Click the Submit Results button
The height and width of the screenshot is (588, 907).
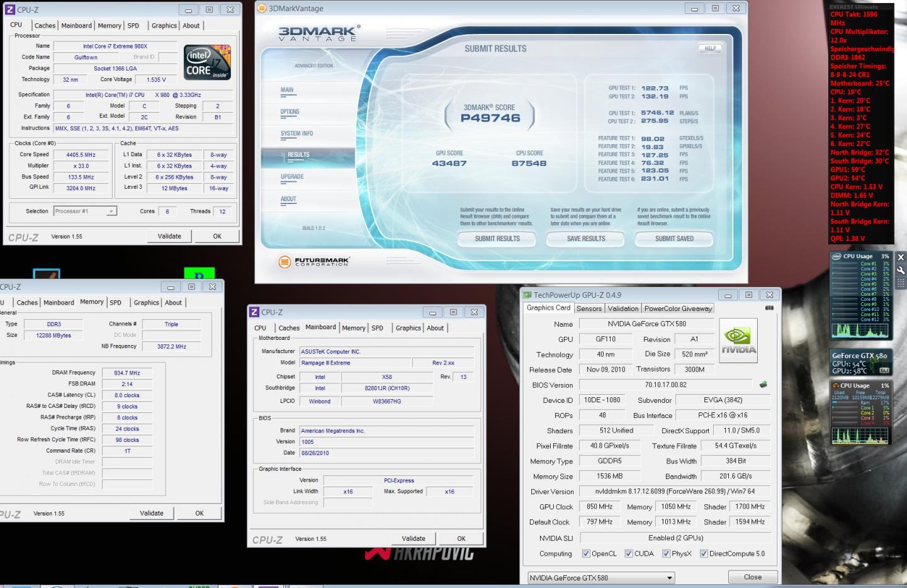[x=497, y=239]
